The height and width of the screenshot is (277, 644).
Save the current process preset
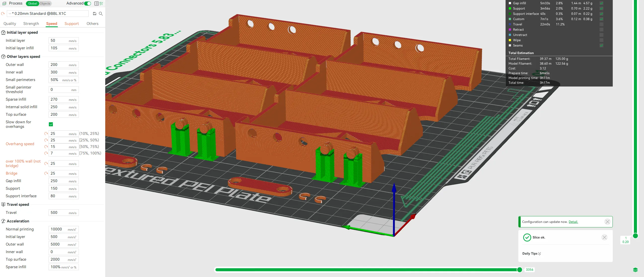pos(95,14)
